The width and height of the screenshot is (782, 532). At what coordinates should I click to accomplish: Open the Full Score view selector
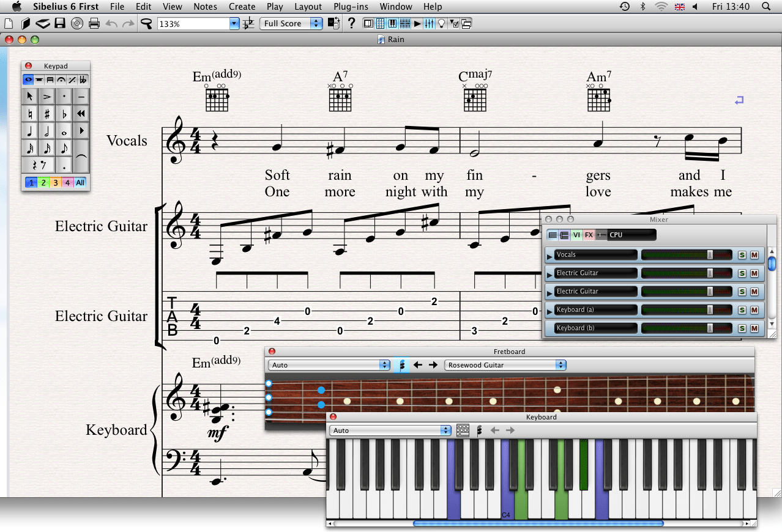tap(291, 23)
